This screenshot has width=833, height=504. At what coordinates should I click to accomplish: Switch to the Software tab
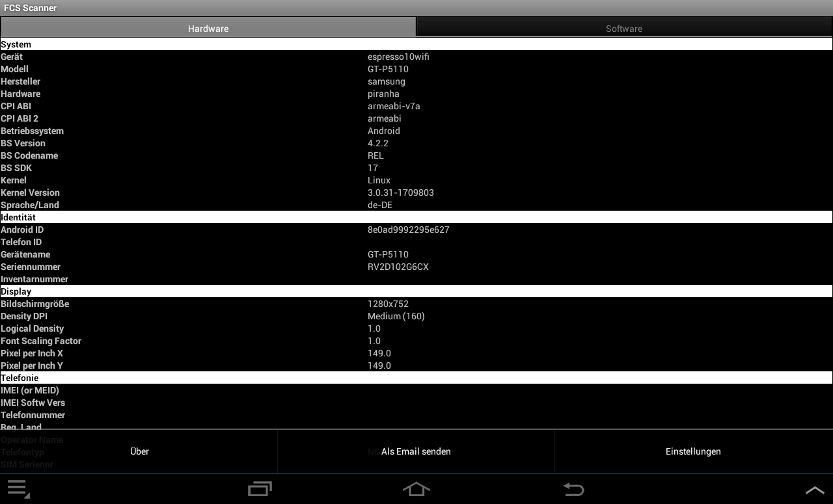[624, 27]
